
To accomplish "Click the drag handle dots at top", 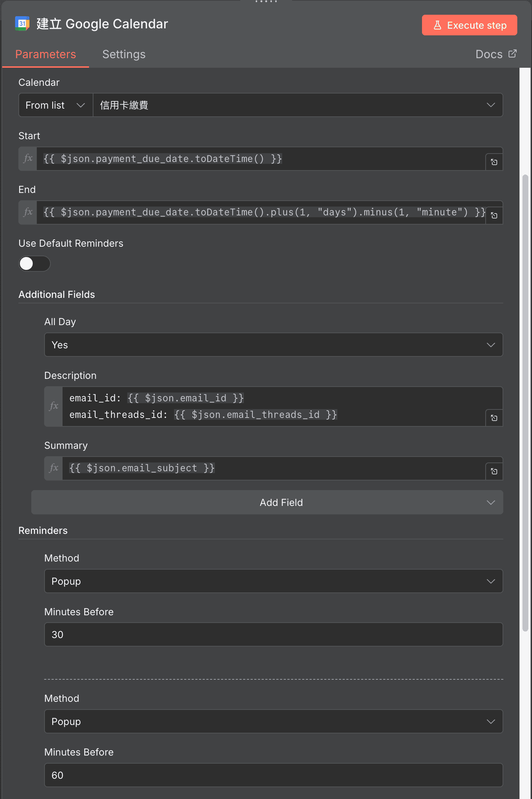I will click(266, 2).
